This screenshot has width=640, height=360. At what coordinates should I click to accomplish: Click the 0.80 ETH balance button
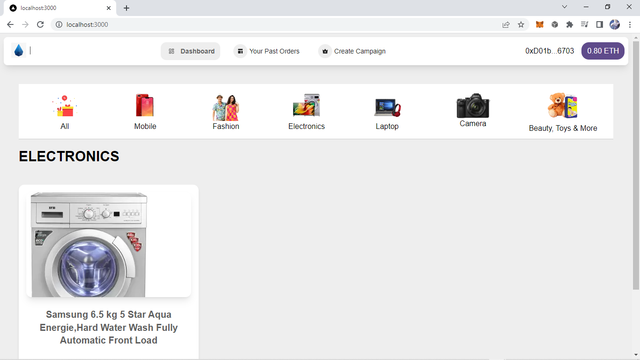pos(603,51)
